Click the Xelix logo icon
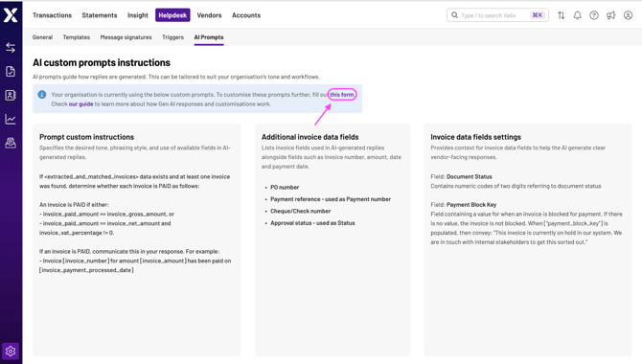 tap(11, 15)
